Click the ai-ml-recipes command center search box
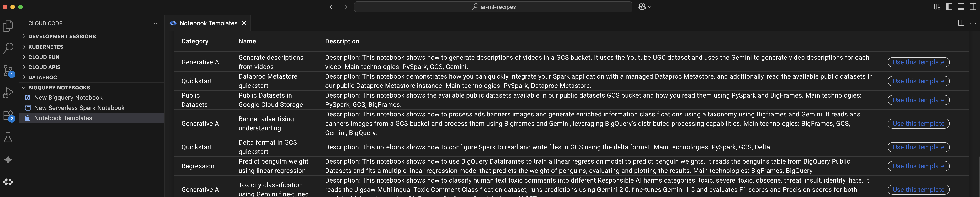The width and height of the screenshot is (980, 197). point(493,7)
